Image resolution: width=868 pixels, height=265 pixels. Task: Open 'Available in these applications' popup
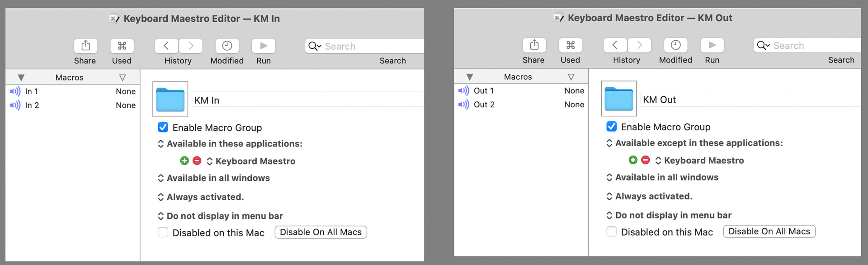point(230,144)
